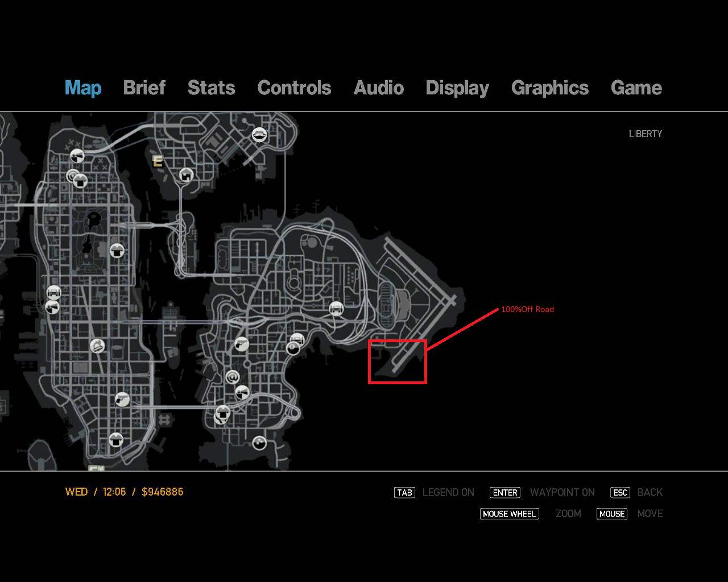Select the Game tab

[636, 88]
